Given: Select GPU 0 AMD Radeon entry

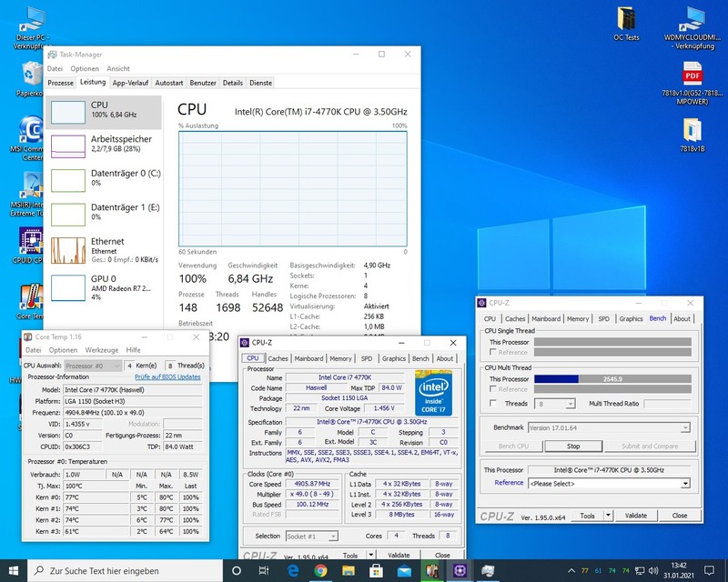Looking at the screenshot, I should tap(104, 287).
